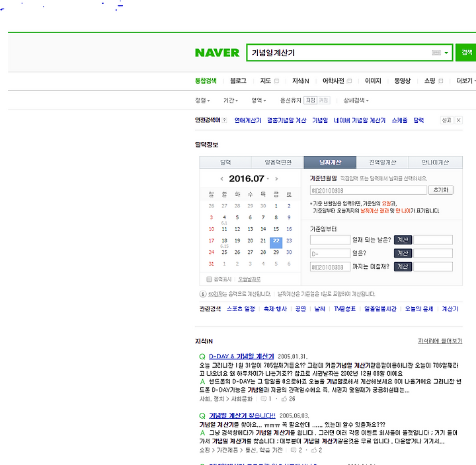Click the 연애계산기 related search link
The image size is (476, 465).
[x=248, y=120]
